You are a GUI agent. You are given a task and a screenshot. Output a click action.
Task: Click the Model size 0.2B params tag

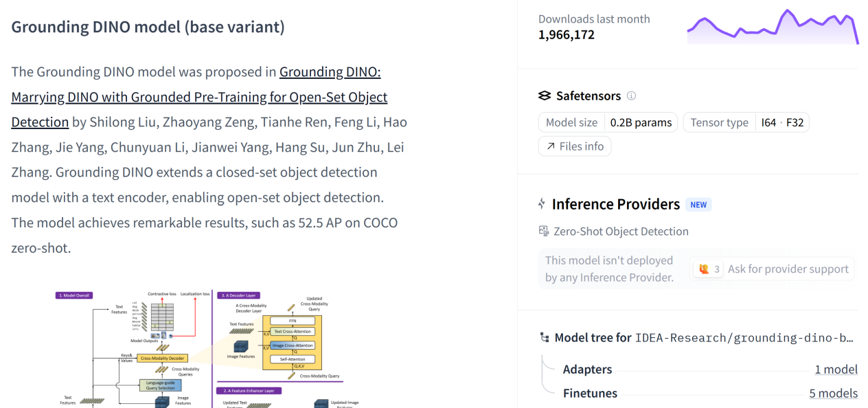tap(608, 122)
